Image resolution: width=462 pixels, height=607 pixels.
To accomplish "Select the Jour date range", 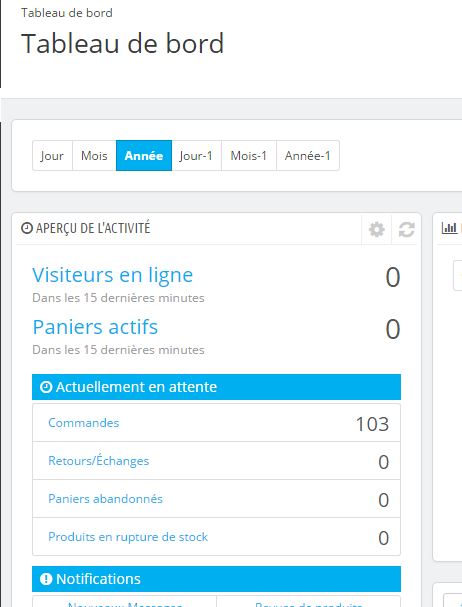I will (52, 156).
